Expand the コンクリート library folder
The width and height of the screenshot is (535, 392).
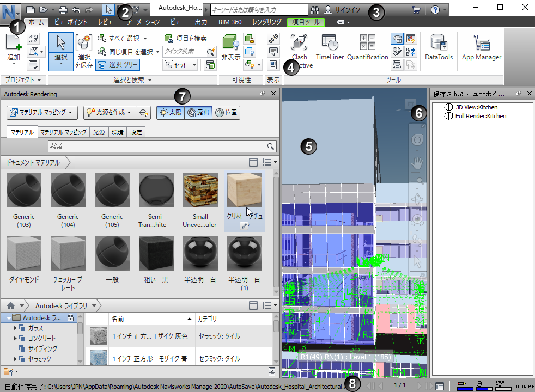point(15,338)
